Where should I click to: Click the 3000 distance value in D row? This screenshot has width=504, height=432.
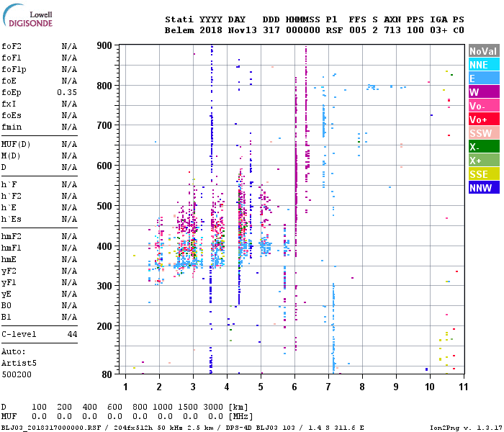(x=213, y=407)
